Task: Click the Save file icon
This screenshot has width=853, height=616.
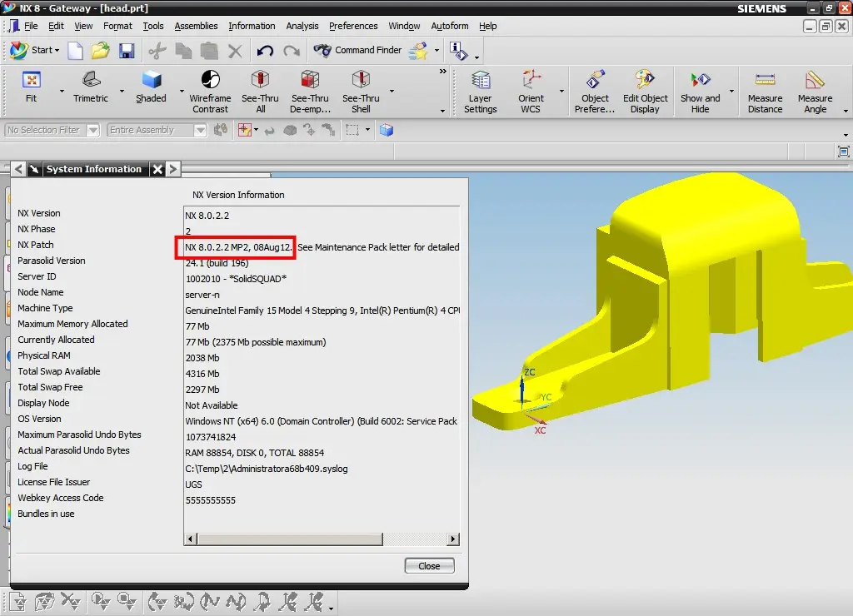Action: pos(127,51)
